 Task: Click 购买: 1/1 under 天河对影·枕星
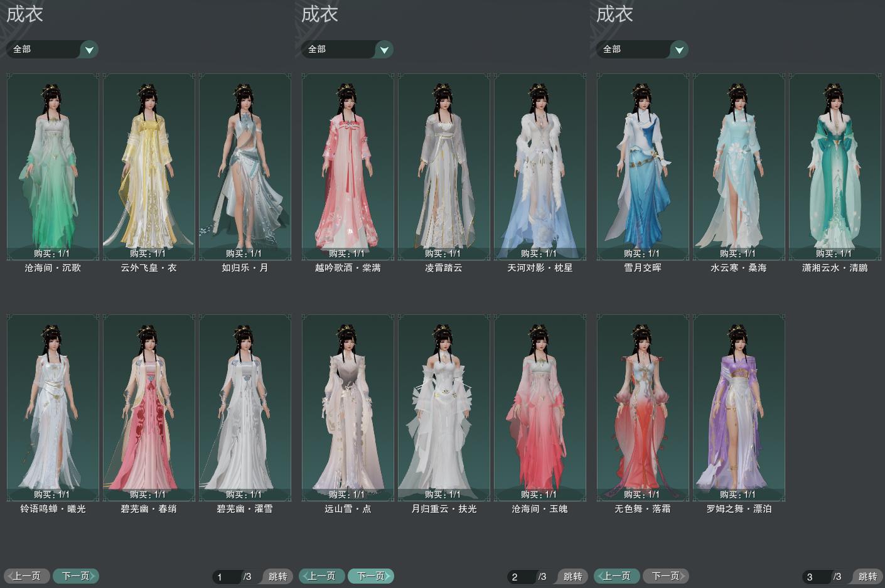(539, 254)
